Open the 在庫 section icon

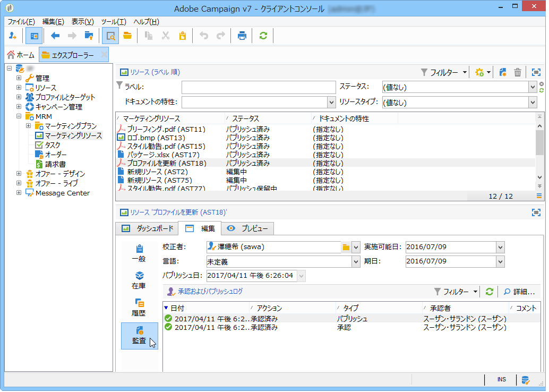139,280
